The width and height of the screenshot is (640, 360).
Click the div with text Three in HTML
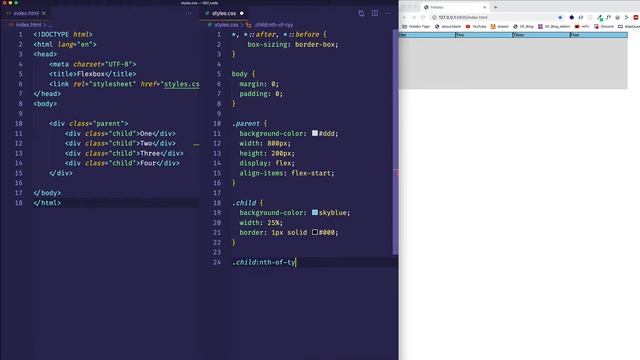pos(124,153)
